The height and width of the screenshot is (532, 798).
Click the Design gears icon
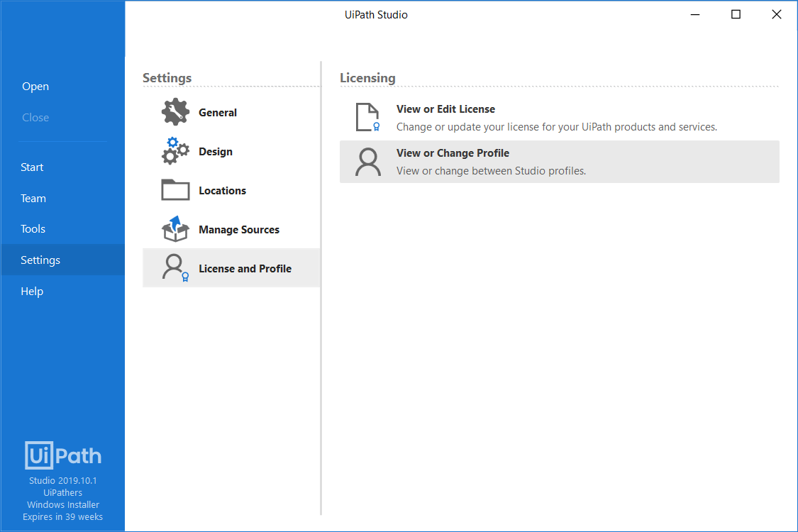[175, 150]
